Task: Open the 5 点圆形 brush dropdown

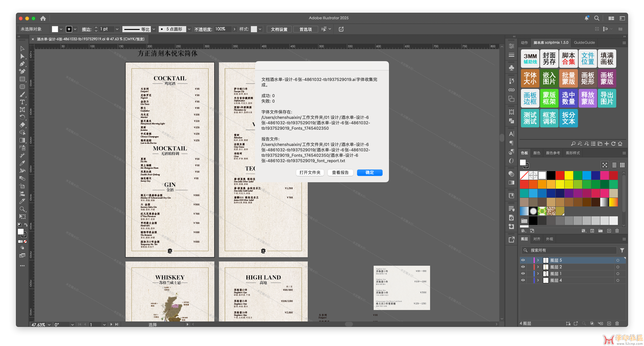Action: tap(189, 29)
